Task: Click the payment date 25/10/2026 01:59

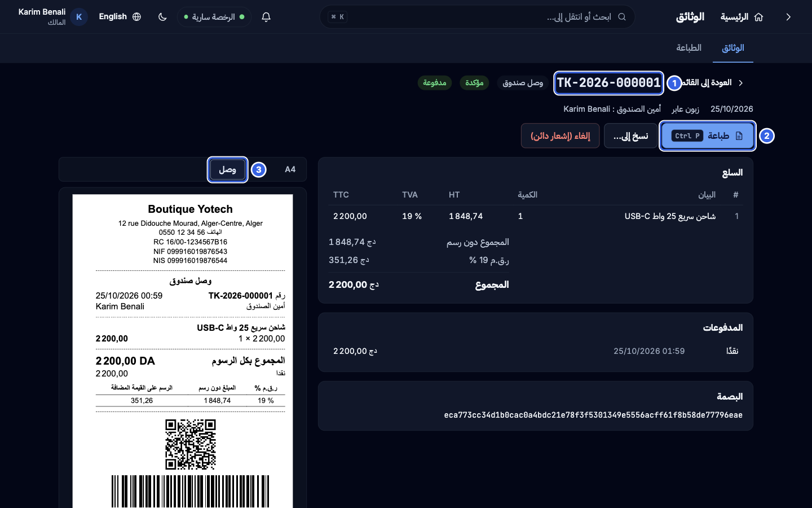Action: point(649,351)
